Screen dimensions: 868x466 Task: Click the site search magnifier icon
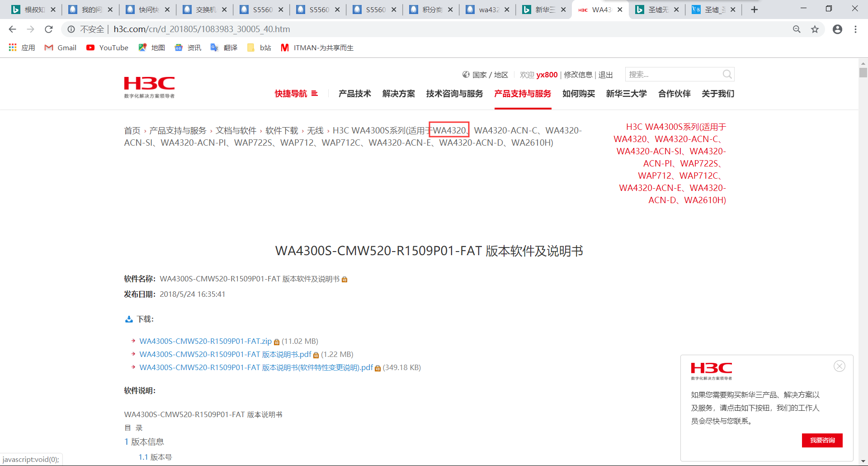(727, 74)
